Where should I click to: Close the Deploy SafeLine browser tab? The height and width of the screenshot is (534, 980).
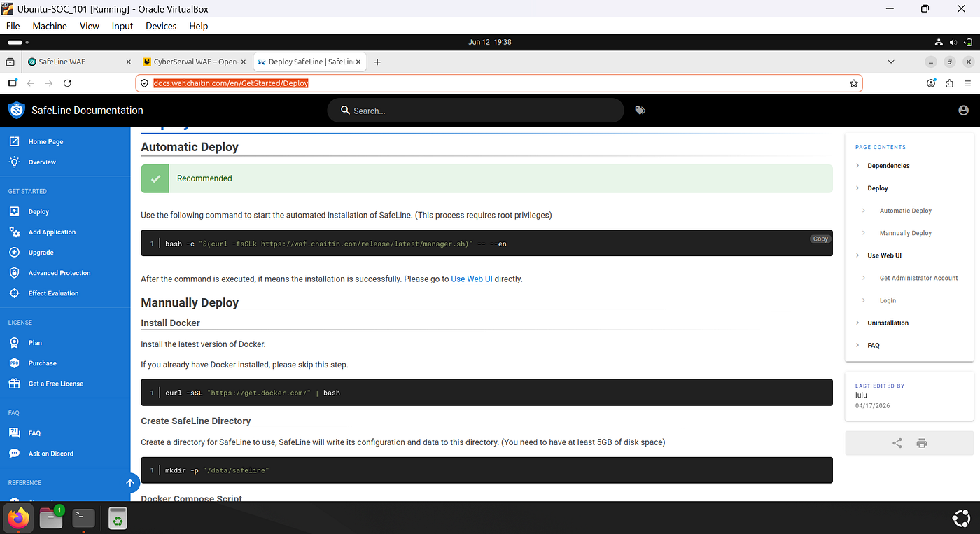click(x=359, y=62)
